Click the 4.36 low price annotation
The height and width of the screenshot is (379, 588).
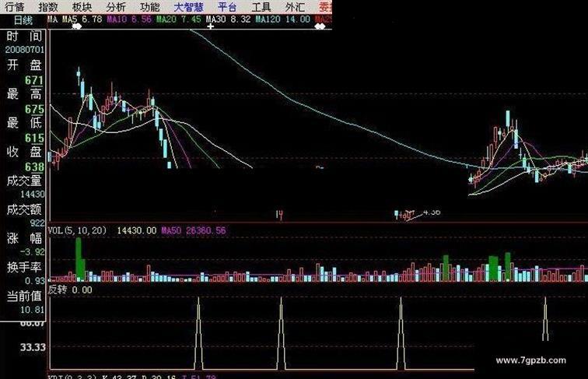pyautogui.click(x=432, y=212)
